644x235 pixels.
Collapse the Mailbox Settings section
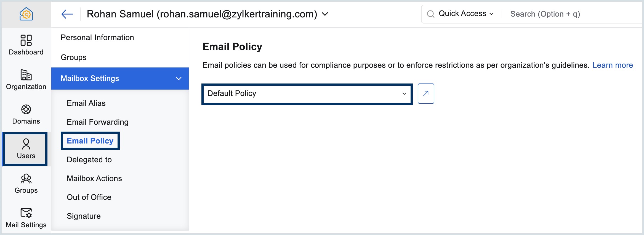(x=179, y=79)
